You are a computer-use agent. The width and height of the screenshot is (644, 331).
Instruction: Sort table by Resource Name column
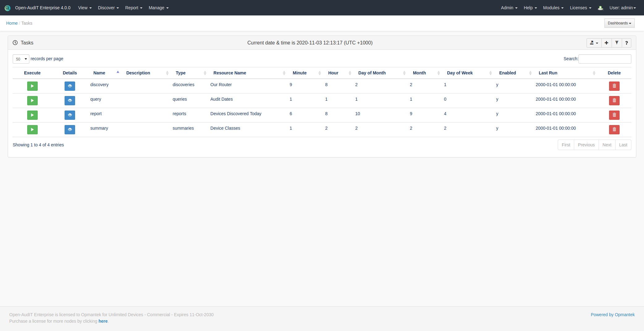click(x=230, y=73)
